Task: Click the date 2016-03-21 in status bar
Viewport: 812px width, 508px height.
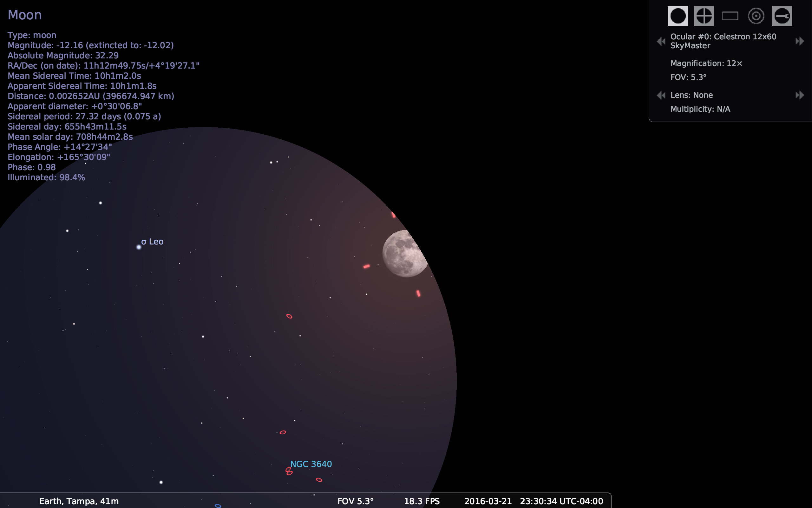Action: pos(488,501)
